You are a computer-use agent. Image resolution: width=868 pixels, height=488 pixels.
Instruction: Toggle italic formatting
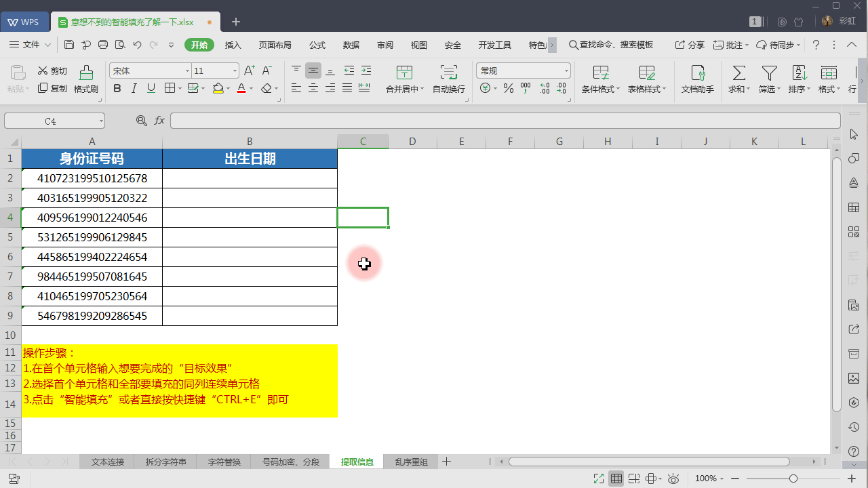click(134, 88)
